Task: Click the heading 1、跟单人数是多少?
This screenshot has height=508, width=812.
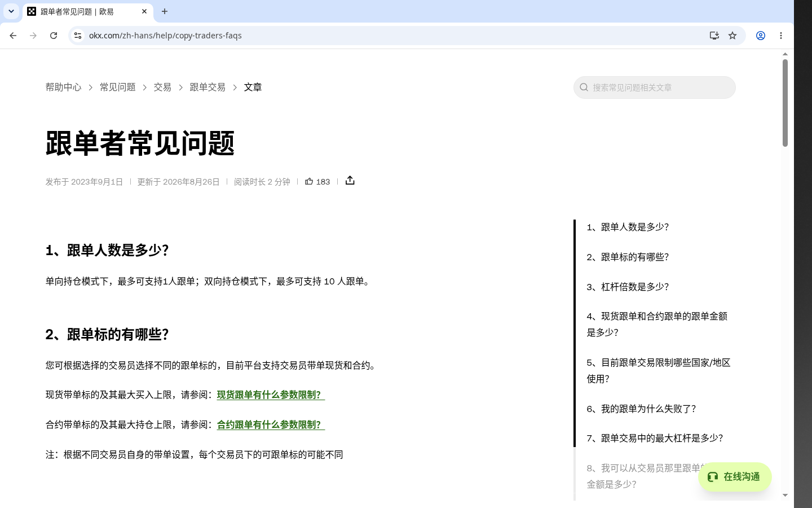Action: coord(107,250)
